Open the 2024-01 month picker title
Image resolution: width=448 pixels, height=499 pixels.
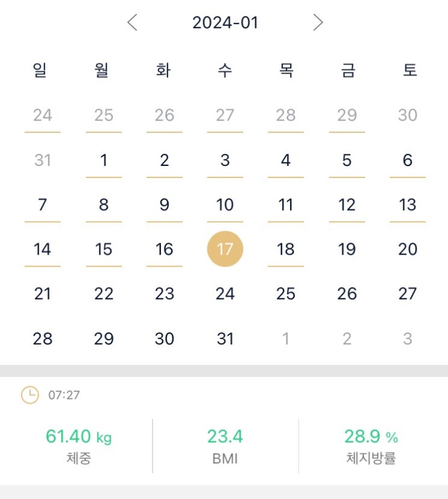[225, 23]
